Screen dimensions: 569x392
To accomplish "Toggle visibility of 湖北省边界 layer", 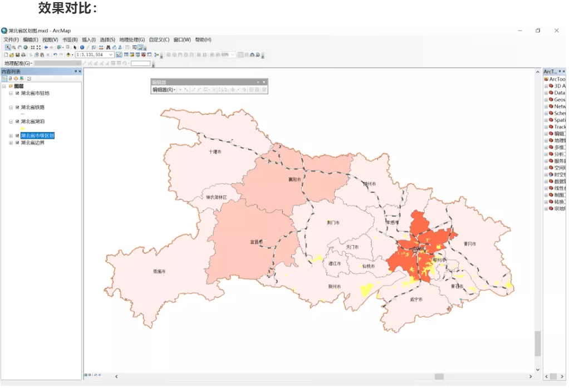I will [17, 143].
